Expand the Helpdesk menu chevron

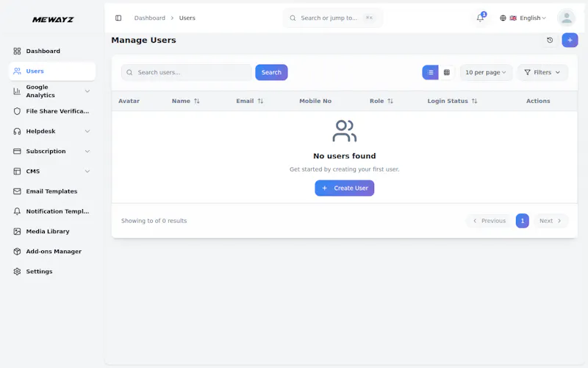(87, 131)
